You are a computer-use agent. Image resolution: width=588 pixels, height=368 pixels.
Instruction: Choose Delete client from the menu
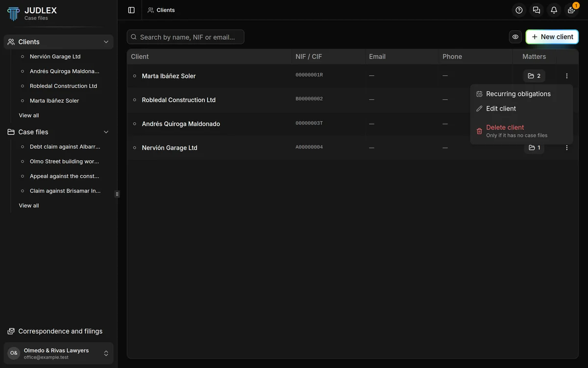[x=521, y=131]
